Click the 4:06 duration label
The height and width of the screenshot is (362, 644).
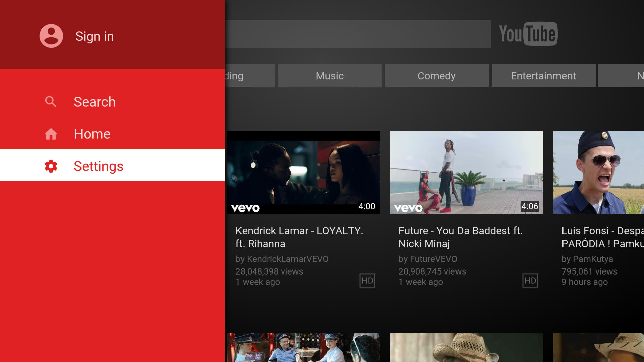(530, 206)
